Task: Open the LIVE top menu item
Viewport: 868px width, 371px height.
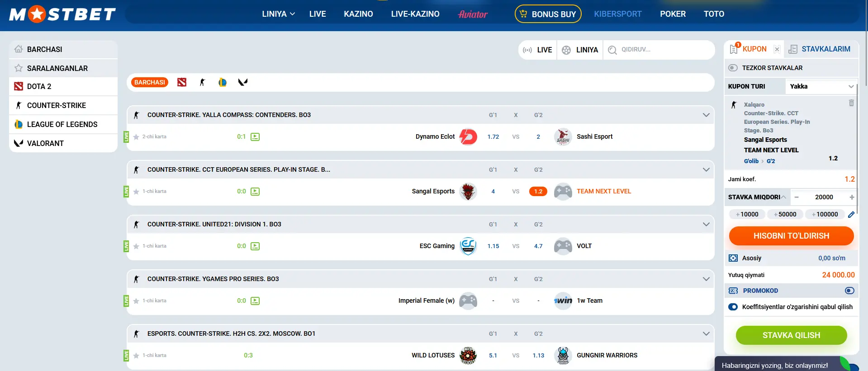Action: (318, 14)
